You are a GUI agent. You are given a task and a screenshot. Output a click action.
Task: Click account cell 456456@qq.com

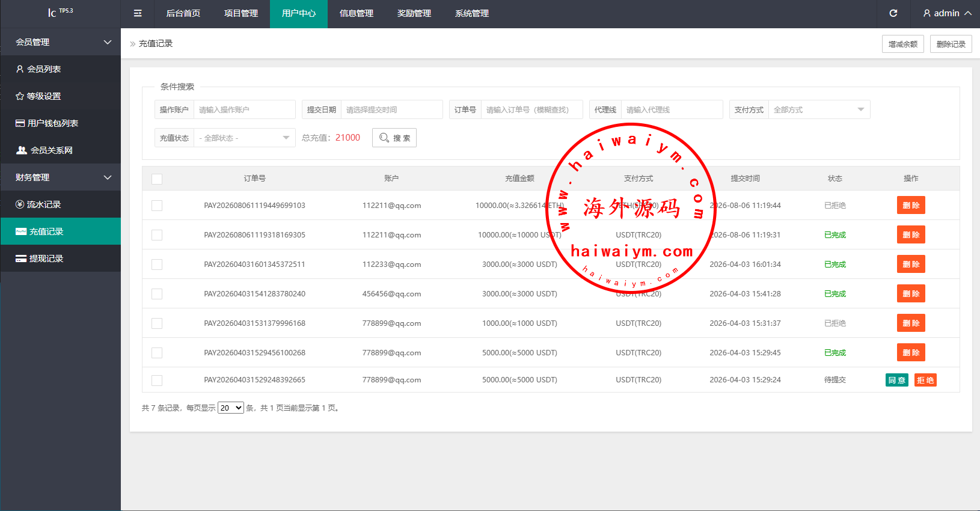[x=391, y=294]
